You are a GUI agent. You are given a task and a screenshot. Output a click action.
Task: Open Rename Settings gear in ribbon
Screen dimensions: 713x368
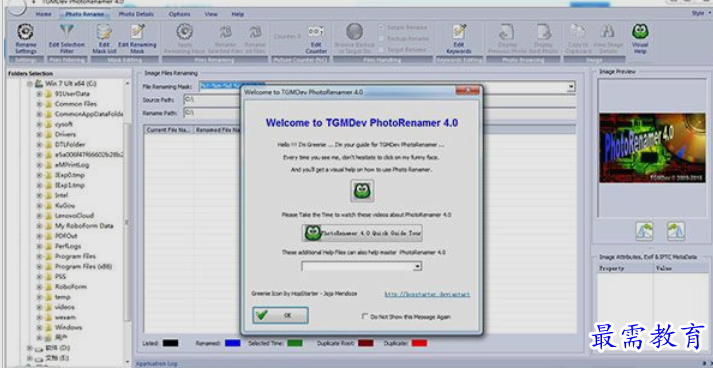(x=25, y=32)
